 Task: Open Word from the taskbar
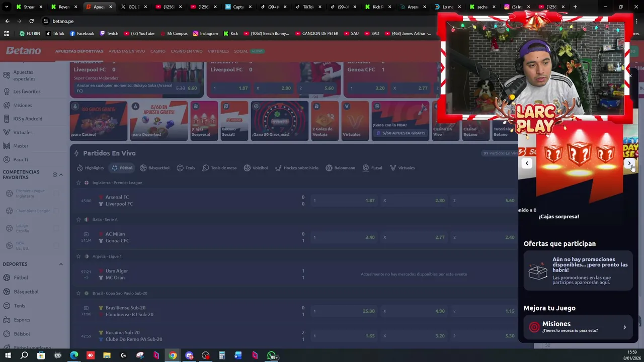coord(238,355)
